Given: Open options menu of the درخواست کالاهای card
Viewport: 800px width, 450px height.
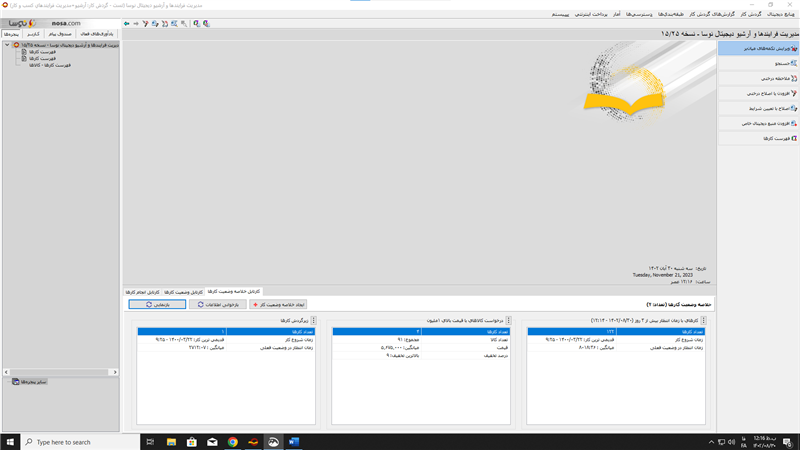Looking at the screenshot, I should [x=508, y=321].
